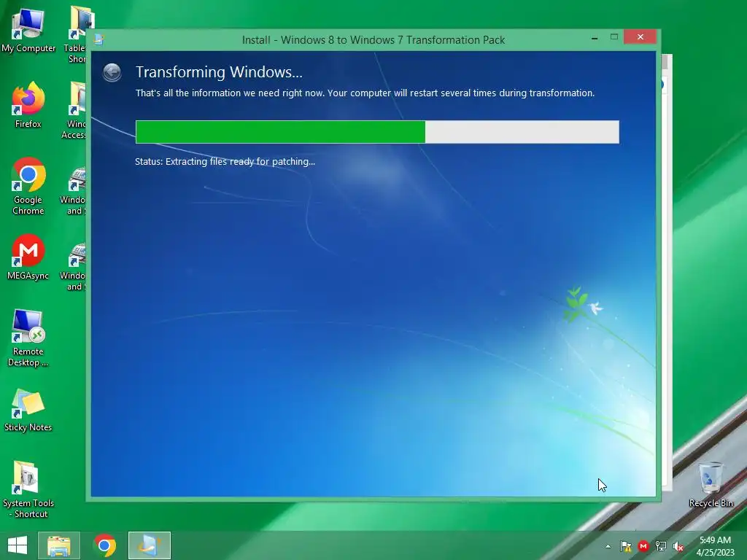Viewport: 747px width, 560px height.
Task: Open Chrome from the taskbar
Action: [x=104, y=545]
